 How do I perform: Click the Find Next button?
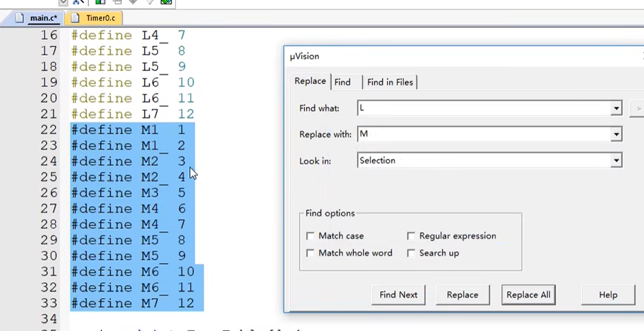[x=398, y=295]
